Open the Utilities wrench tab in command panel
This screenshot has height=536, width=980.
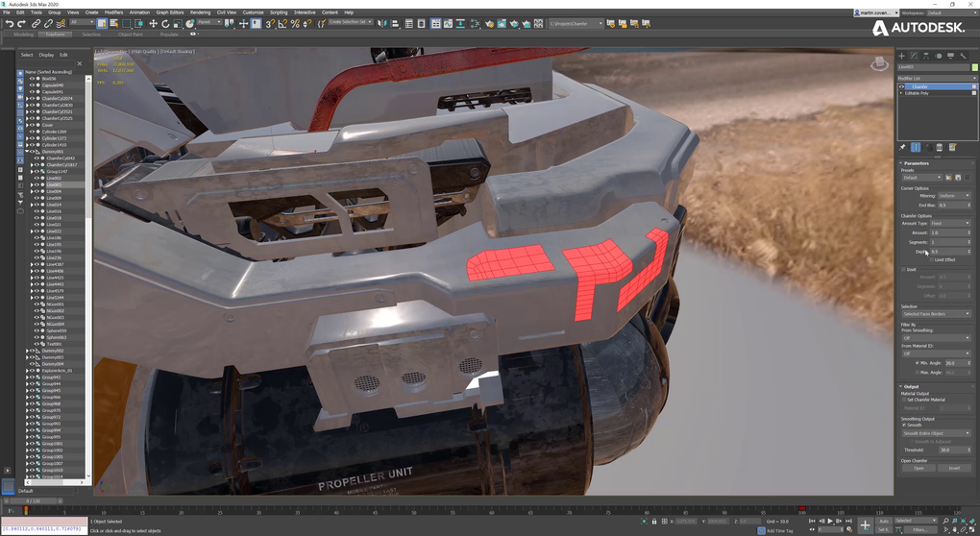tap(963, 56)
